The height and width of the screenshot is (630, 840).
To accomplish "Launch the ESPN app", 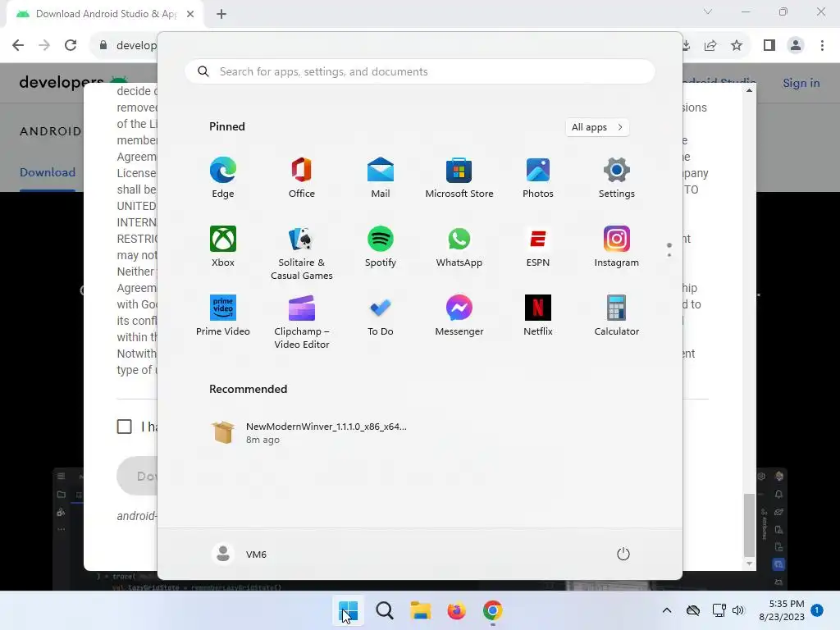I will point(538,246).
